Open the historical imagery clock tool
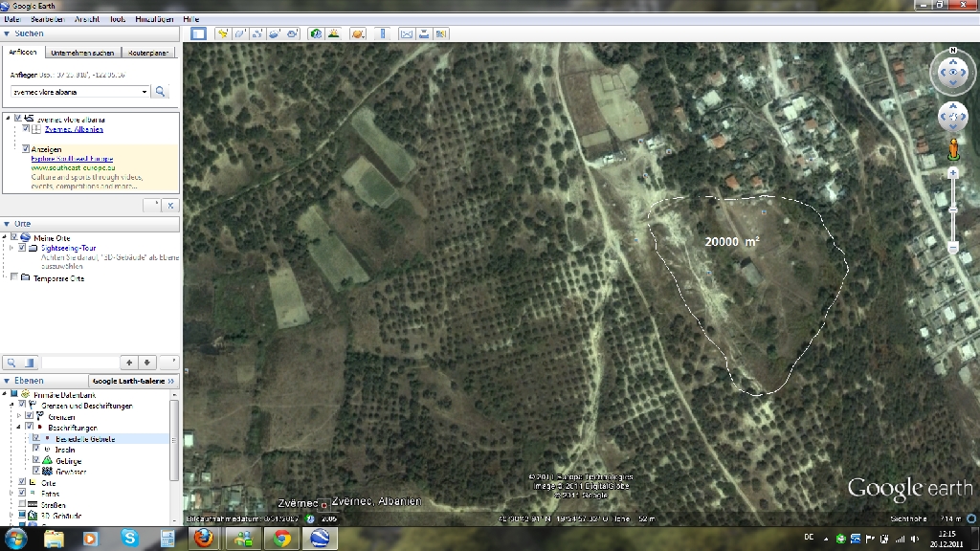Screen dimensions: 980x551 pos(315,33)
